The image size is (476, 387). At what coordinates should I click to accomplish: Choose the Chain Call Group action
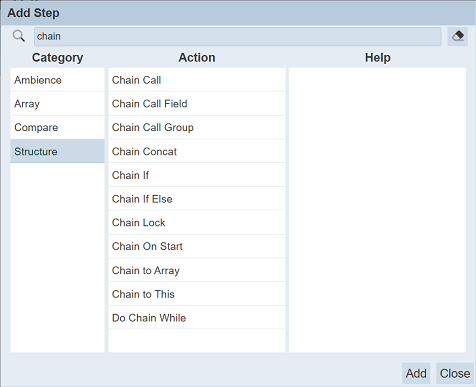coord(197,127)
